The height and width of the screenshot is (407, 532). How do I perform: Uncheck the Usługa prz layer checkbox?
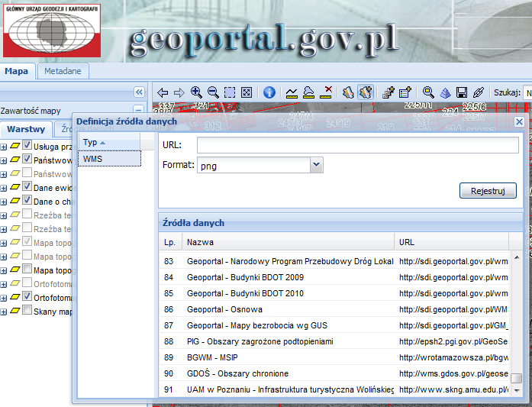[x=27, y=145]
